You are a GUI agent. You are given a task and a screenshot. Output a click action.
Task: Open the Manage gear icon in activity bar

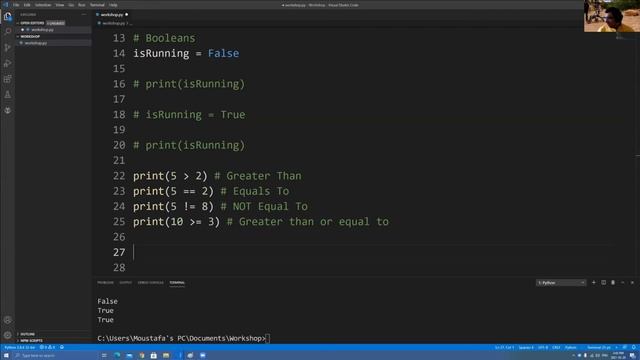click(8, 335)
